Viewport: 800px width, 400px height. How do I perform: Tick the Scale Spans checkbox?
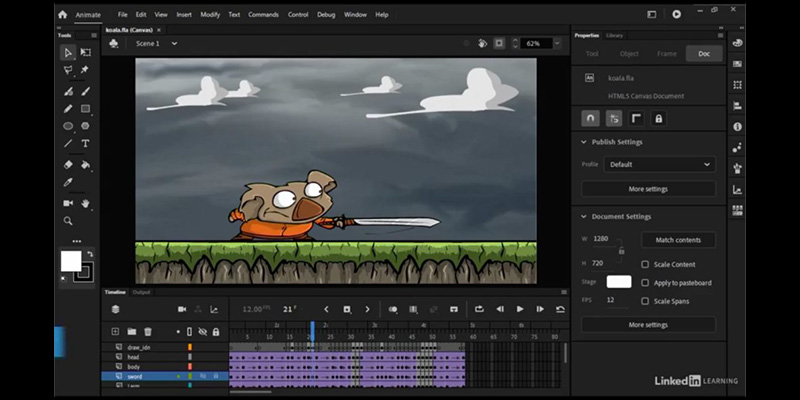tap(645, 301)
